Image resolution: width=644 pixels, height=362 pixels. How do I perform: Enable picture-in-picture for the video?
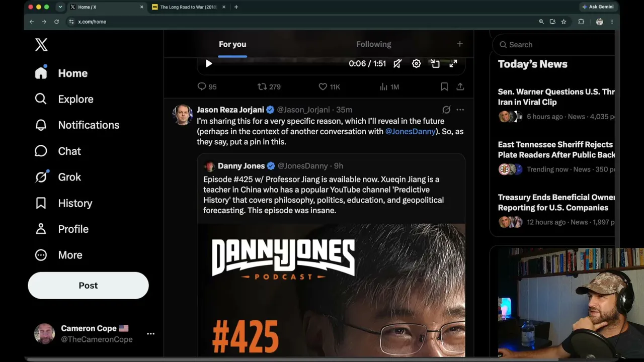coord(435,64)
